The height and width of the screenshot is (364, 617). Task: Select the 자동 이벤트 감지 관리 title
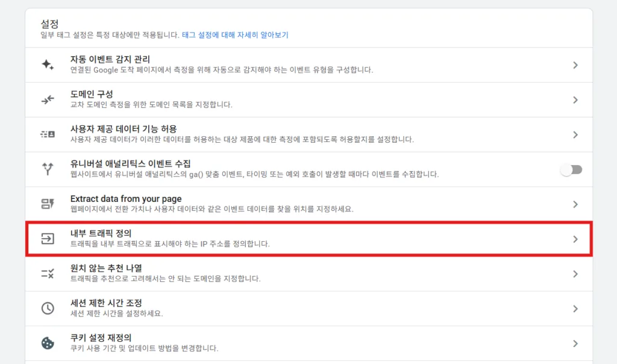(x=110, y=60)
